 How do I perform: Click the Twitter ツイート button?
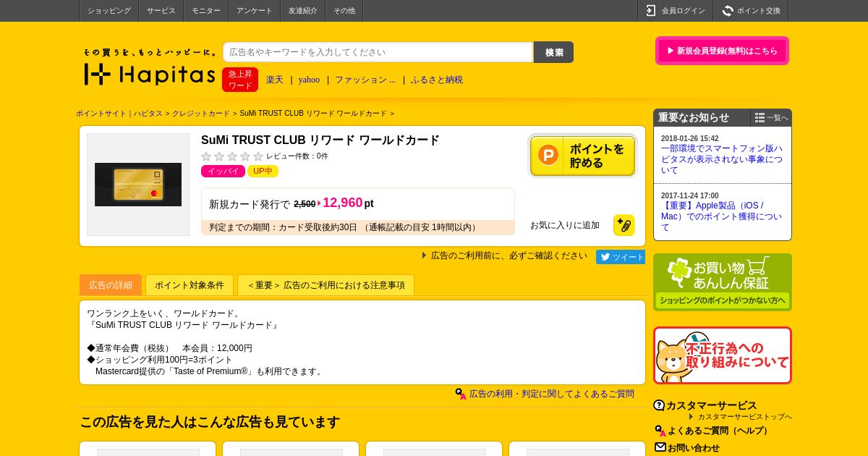621,257
